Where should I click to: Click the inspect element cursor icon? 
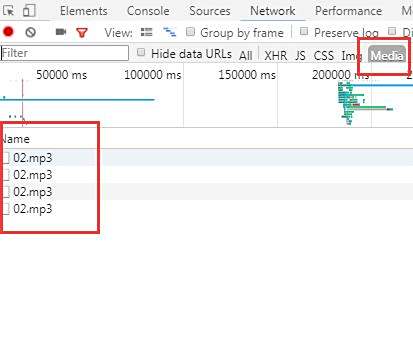coord(8,11)
